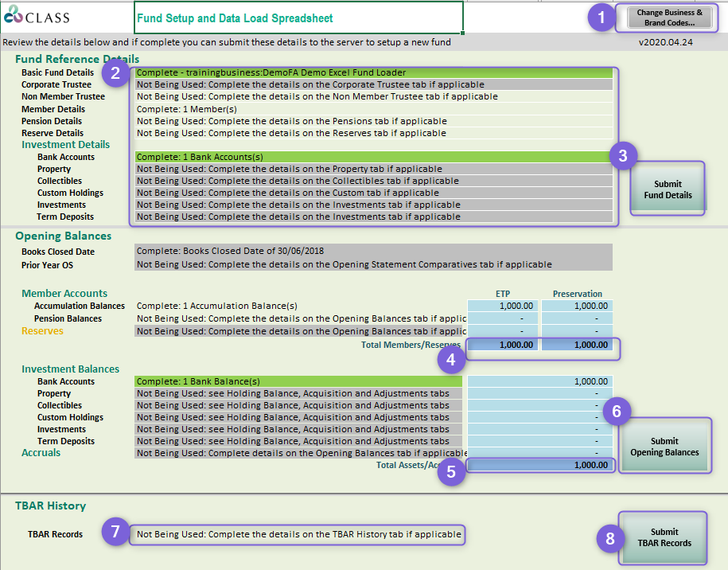Click the Submit Opening Balances button
Viewport: 728px width, 570px height.
point(664,447)
